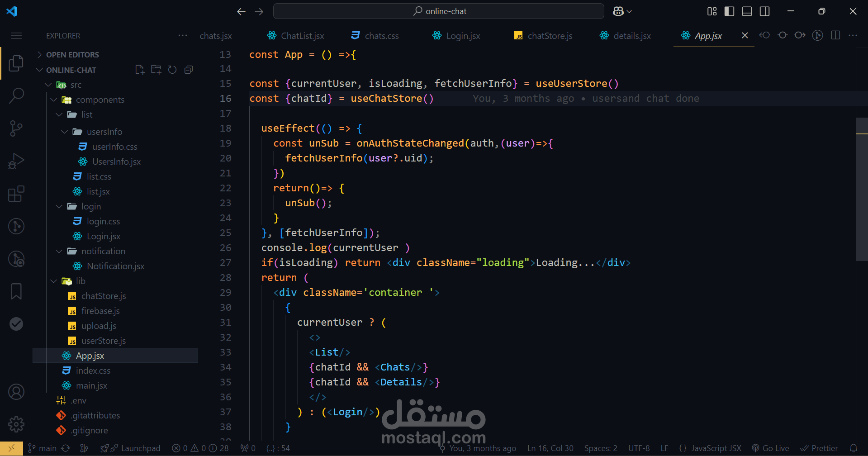Switch to the ChatList.jsx tab

(295, 36)
